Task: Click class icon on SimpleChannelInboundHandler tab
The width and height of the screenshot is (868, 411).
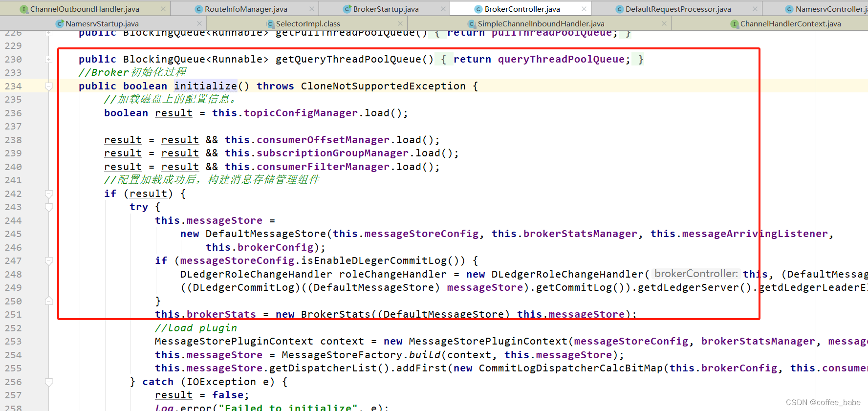Action: (x=472, y=23)
